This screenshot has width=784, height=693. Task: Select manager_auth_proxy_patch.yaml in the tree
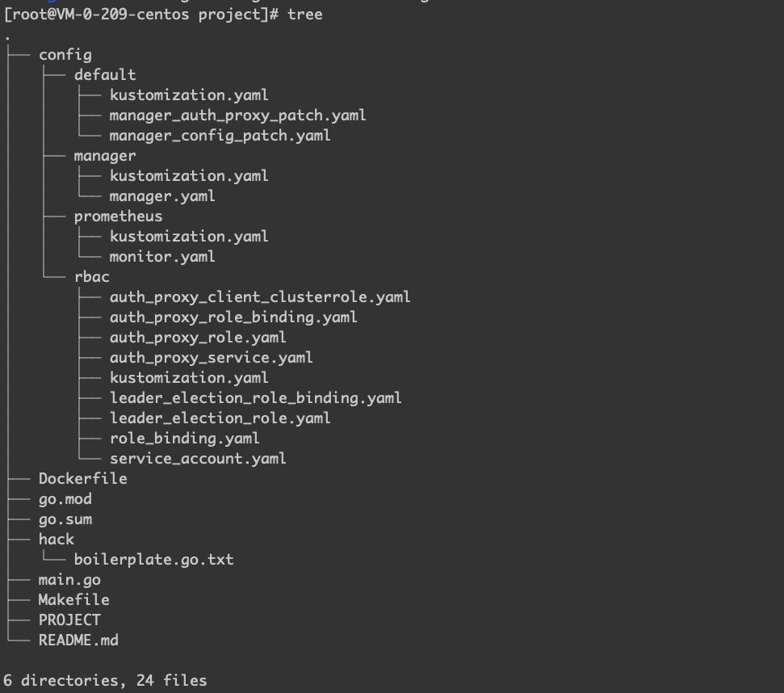point(237,115)
